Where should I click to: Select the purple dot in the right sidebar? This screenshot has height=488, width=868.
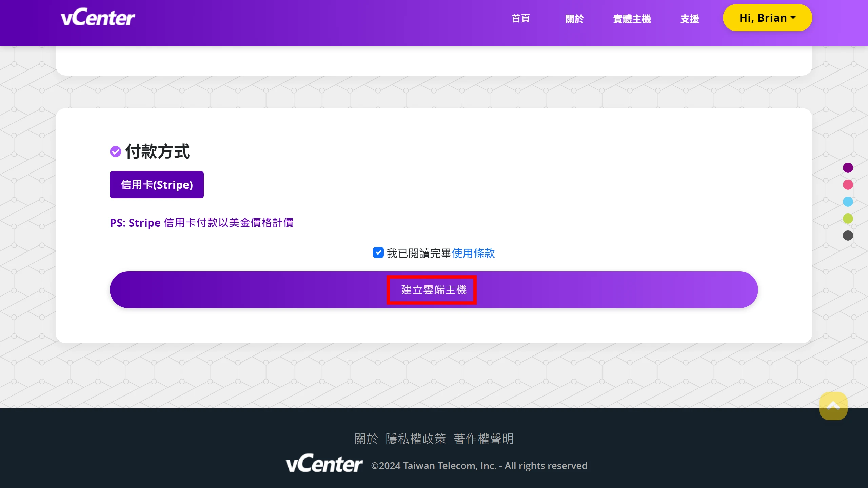tap(848, 167)
